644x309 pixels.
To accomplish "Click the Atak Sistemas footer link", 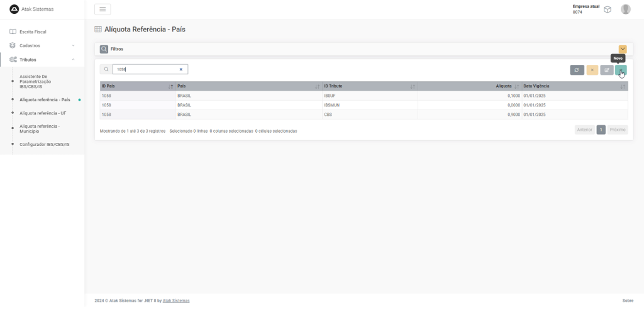I will pyautogui.click(x=176, y=301).
